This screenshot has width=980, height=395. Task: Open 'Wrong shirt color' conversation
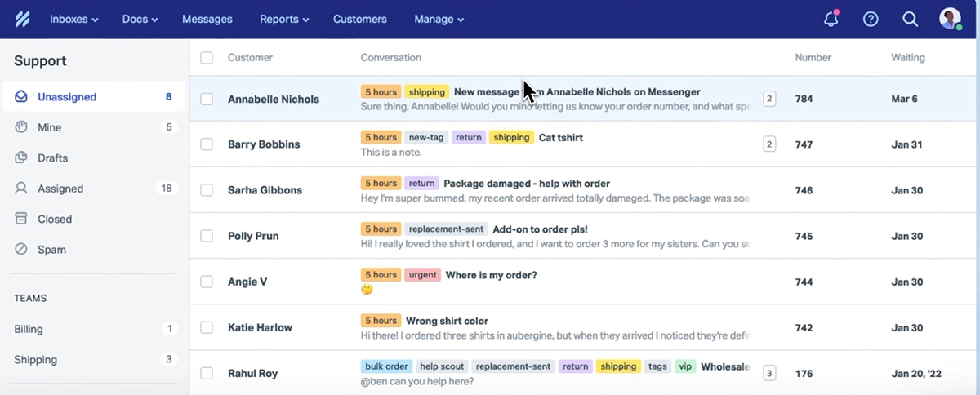coord(447,321)
